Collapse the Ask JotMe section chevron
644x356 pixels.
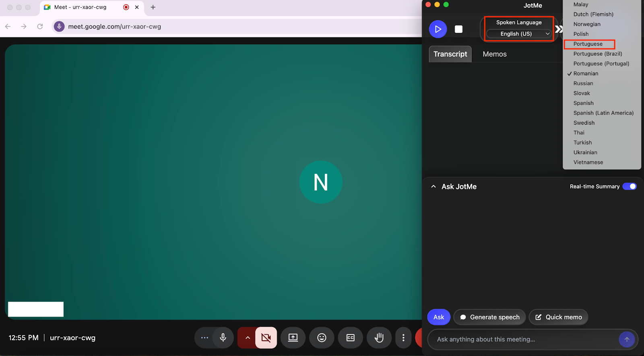(433, 187)
